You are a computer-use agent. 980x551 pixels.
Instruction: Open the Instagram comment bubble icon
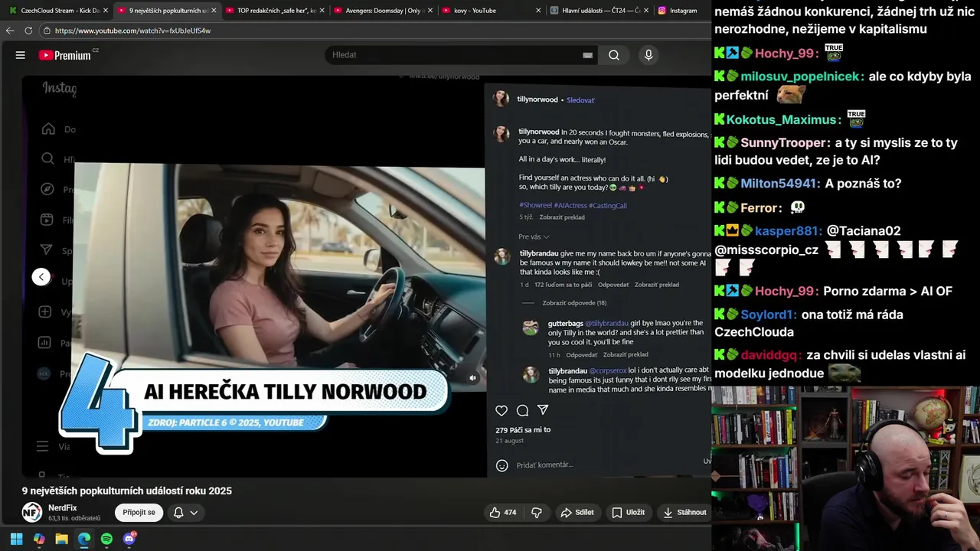522,410
